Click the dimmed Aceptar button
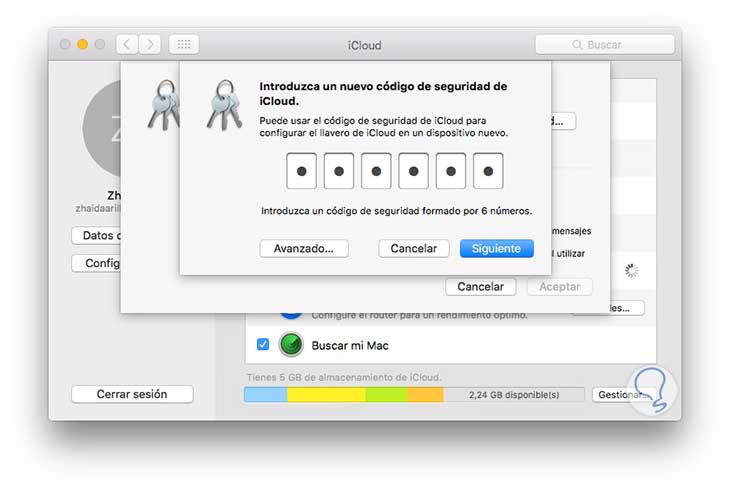730x490 pixels. (x=560, y=286)
